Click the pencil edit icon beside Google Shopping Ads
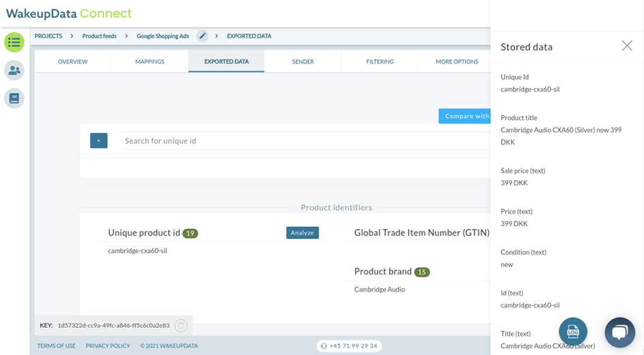Screen dimensions: 644x355 [x=202, y=36]
